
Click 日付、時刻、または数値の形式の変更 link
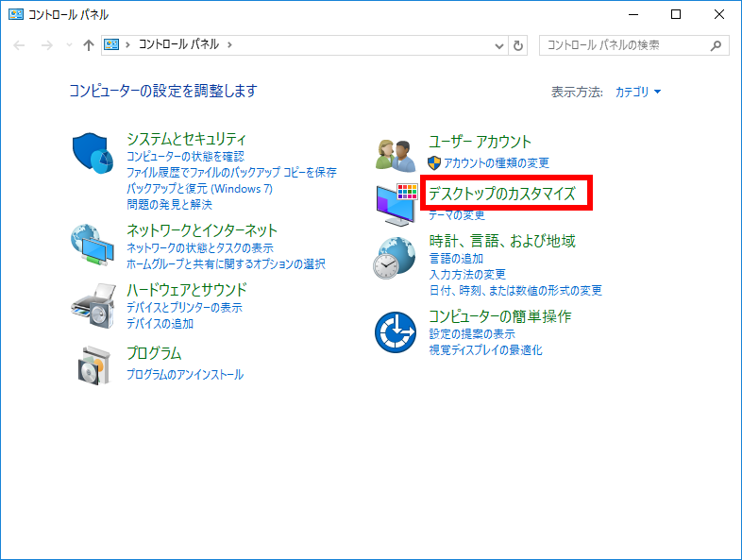tap(515, 291)
